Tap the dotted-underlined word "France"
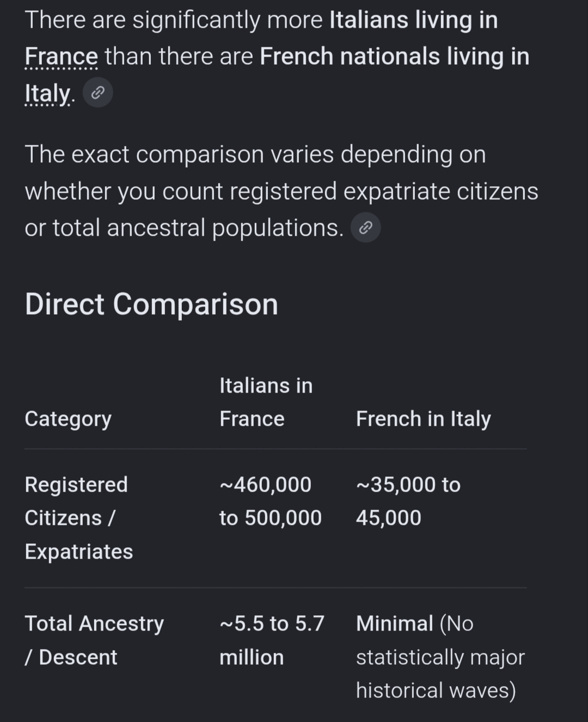 click(62, 57)
